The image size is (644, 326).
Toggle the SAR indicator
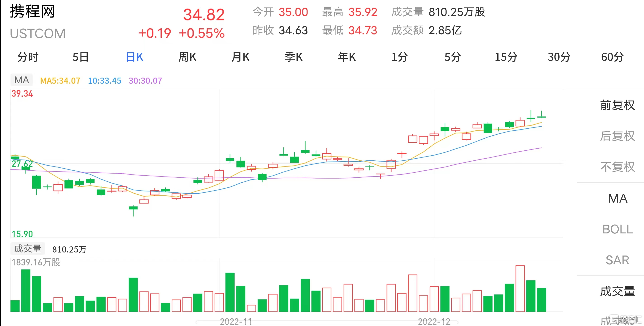point(617,260)
